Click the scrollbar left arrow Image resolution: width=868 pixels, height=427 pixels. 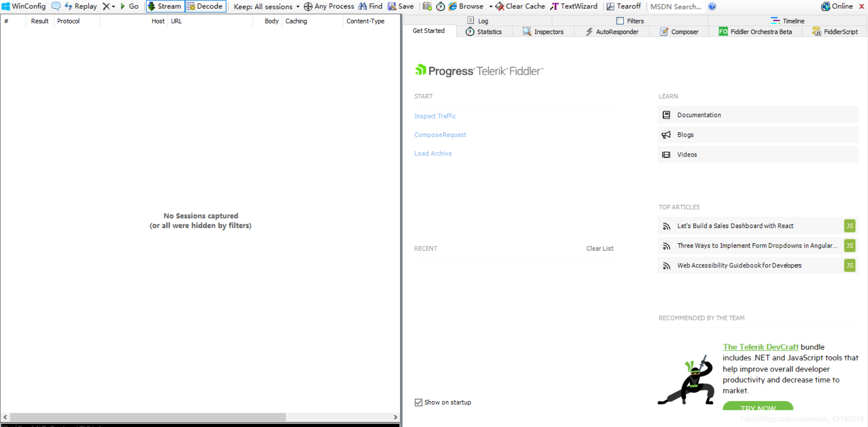(5, 417)
